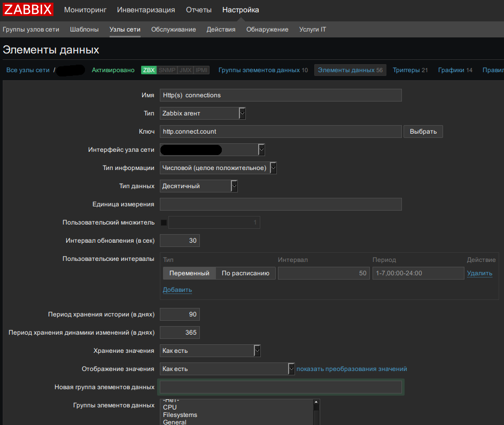Image resolution: width=504 pixels, height=425 pixels.
Task: Click the IPMI status badge
Action: pyautogui.click(x=201, y=70)
